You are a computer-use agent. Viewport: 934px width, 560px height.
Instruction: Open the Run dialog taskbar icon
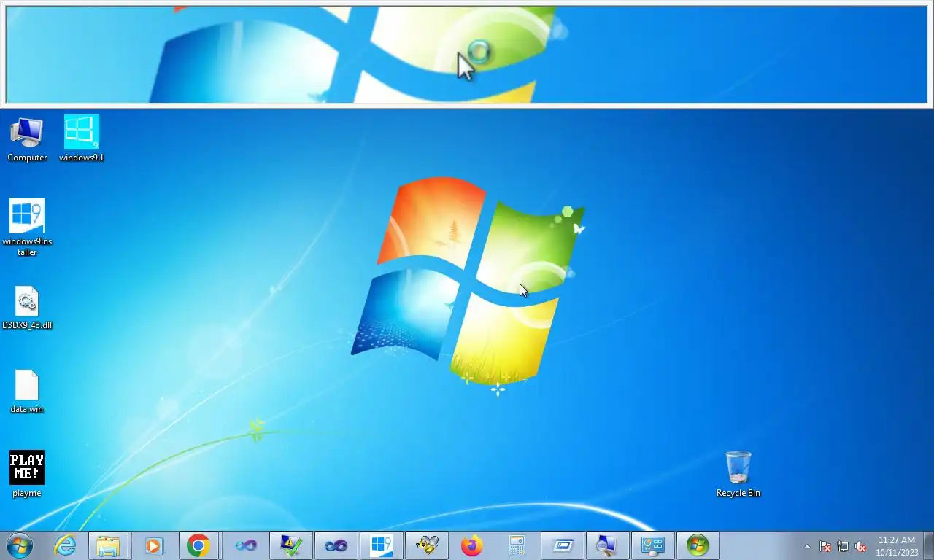coord(562,545)
